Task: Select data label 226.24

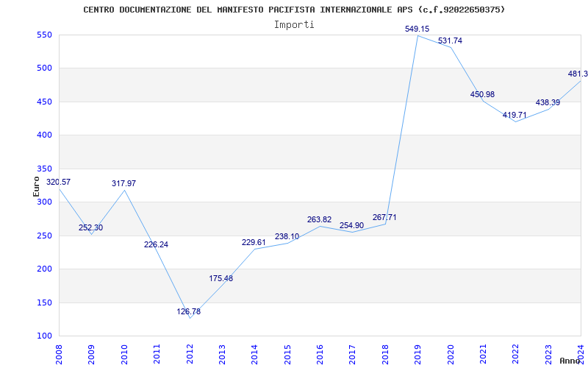Action: pos(156,244)
